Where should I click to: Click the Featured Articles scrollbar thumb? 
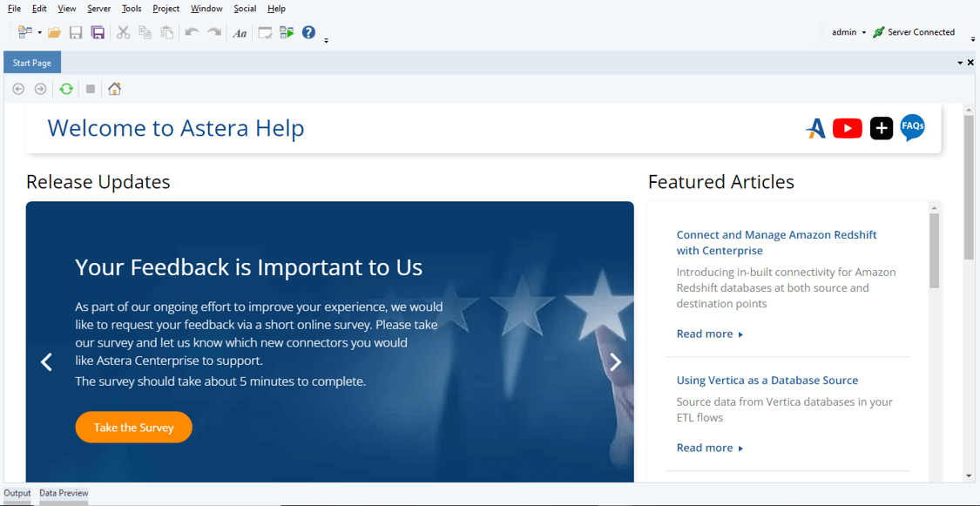934,251
